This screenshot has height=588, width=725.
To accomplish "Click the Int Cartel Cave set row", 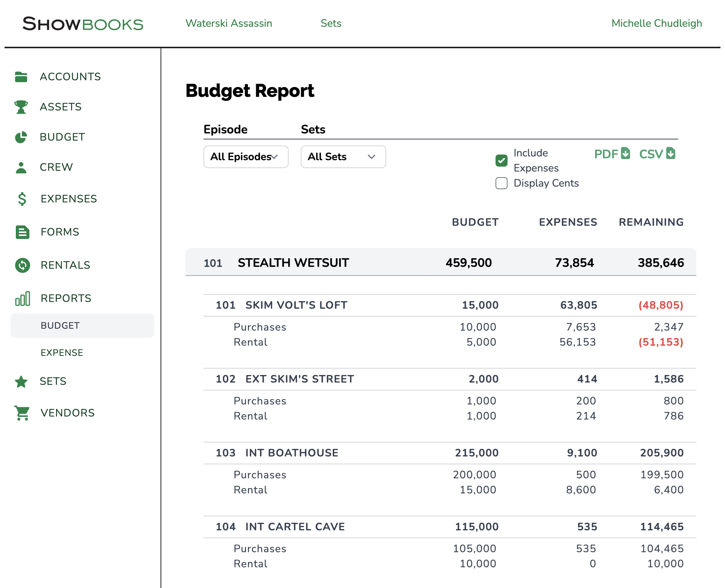I will click(x=450, y=527).
